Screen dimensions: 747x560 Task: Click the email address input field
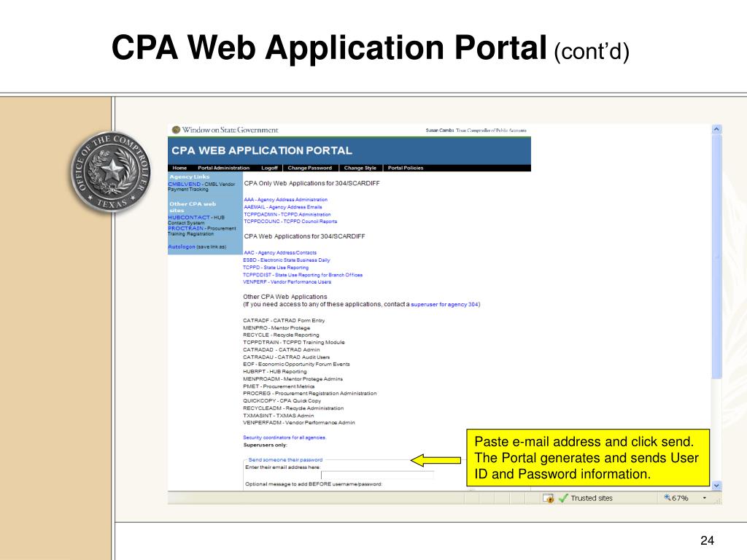[x=377, y=475]
